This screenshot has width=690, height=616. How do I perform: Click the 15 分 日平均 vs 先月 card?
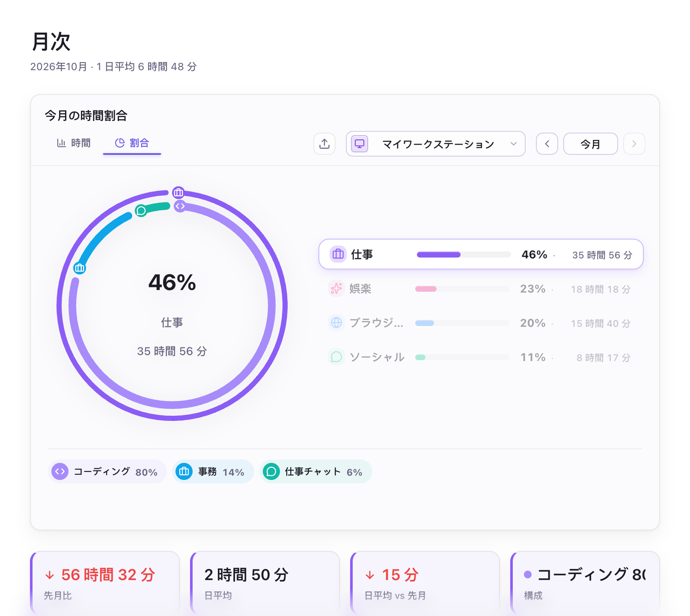[425, 583]
